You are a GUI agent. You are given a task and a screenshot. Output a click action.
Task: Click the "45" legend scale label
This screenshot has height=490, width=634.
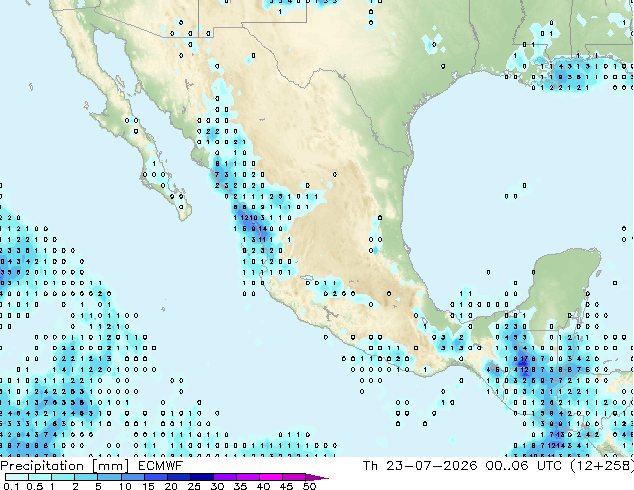(x=287, y=486)
